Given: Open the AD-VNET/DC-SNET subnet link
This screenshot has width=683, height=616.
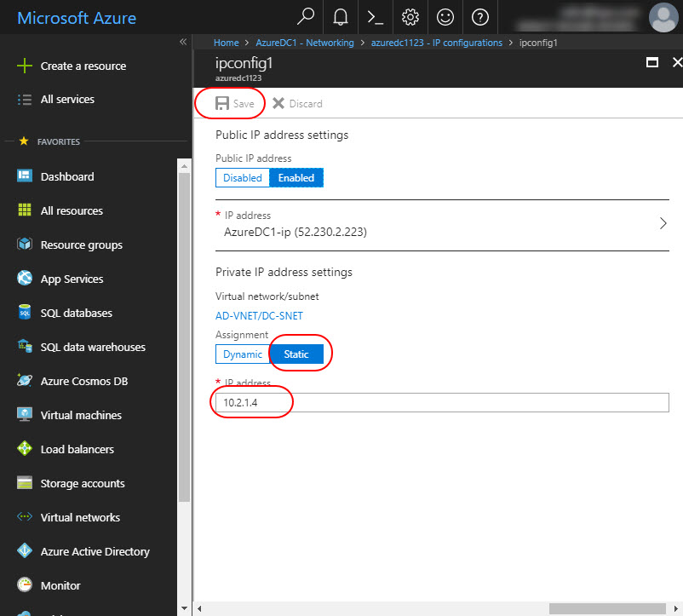Looking at the screenshot, I should pyautogui.click(x=259, y=316).
